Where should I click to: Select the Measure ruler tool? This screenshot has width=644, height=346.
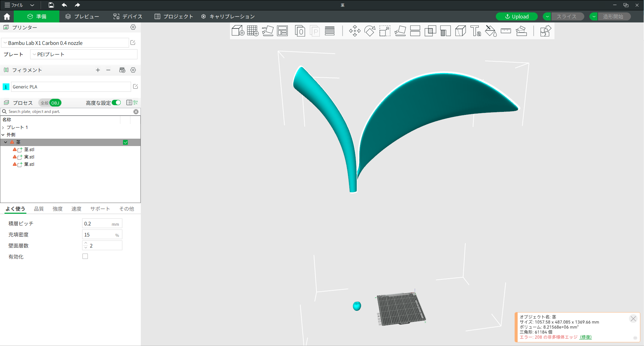[x=506, y=31]
